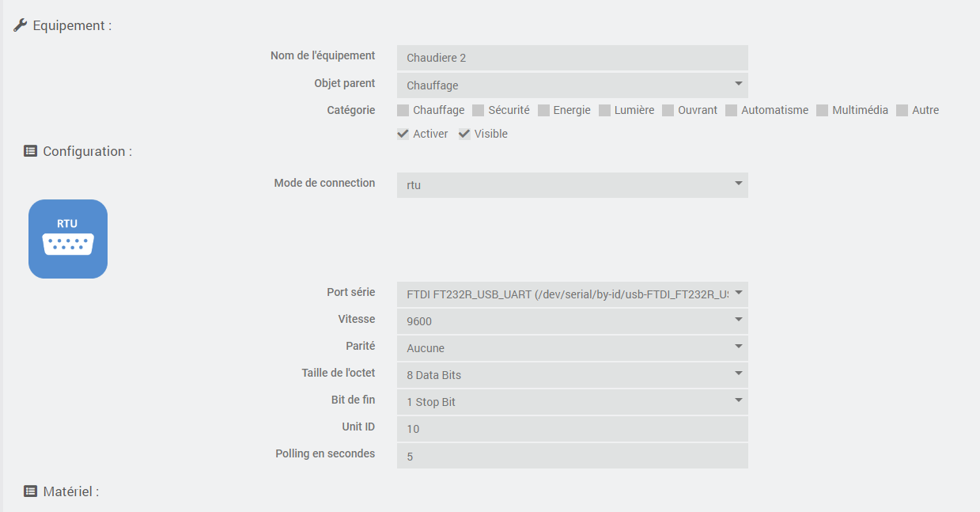
Task: Check the Energie category box
Action: pyautogui.click(x=543, y=111)
